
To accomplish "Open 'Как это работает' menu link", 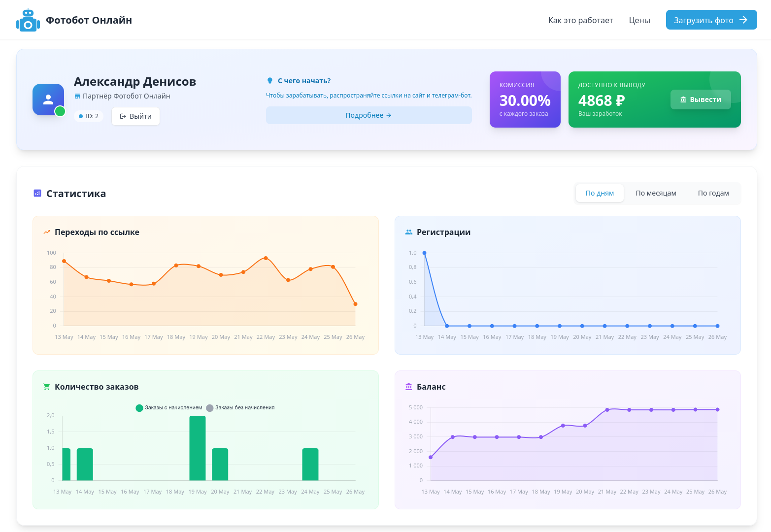I will 580,20.
